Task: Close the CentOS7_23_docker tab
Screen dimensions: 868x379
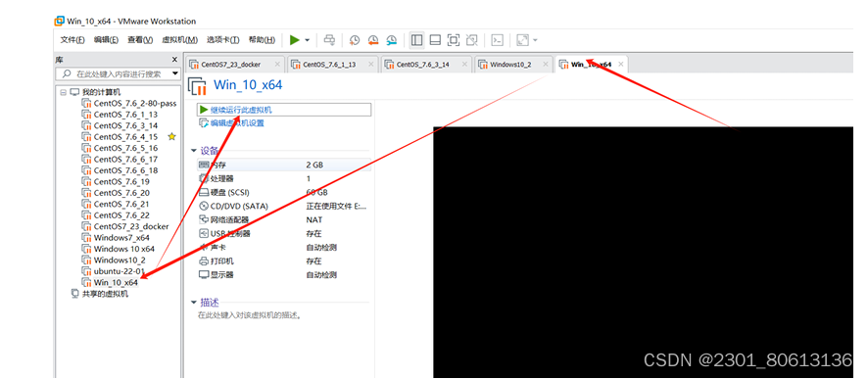Action: coord(278,65)
